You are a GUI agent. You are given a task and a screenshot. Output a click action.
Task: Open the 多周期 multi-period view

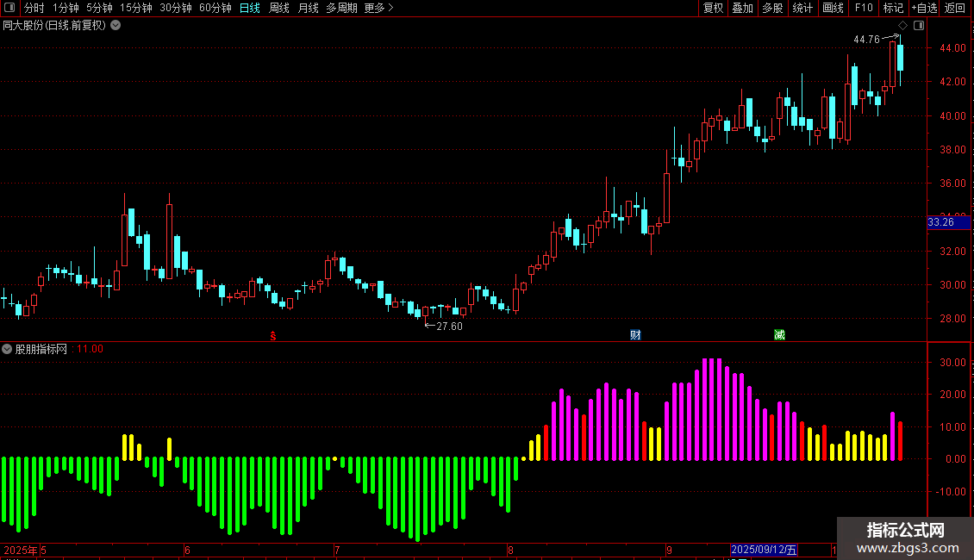coord(341,8)
